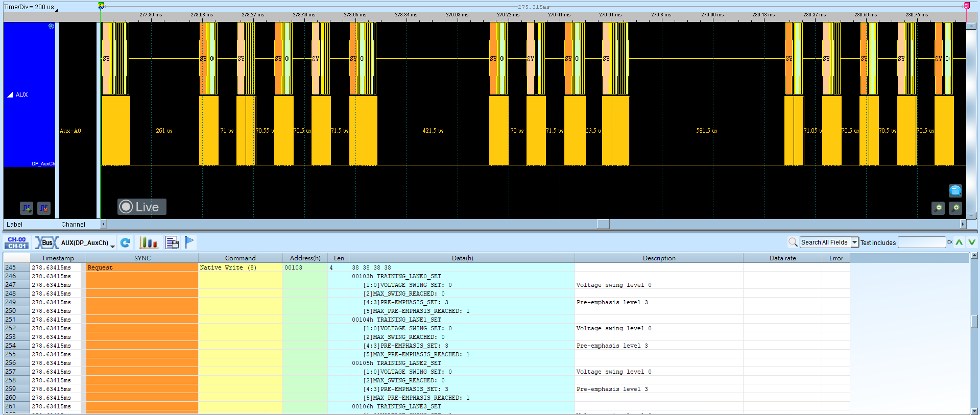Open the bar chart statistics icon
Screen dimensions: 980x415
click(149, 242)
